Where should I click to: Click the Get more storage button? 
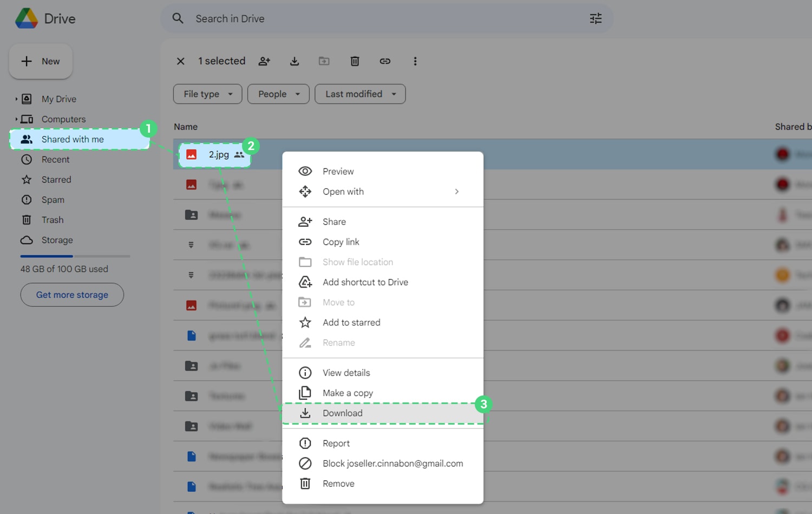point(71,295)
